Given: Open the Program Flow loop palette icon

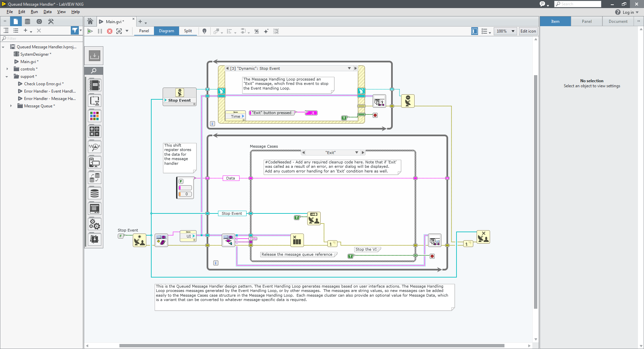Looking at the screenshot, I should pos(95,101).
